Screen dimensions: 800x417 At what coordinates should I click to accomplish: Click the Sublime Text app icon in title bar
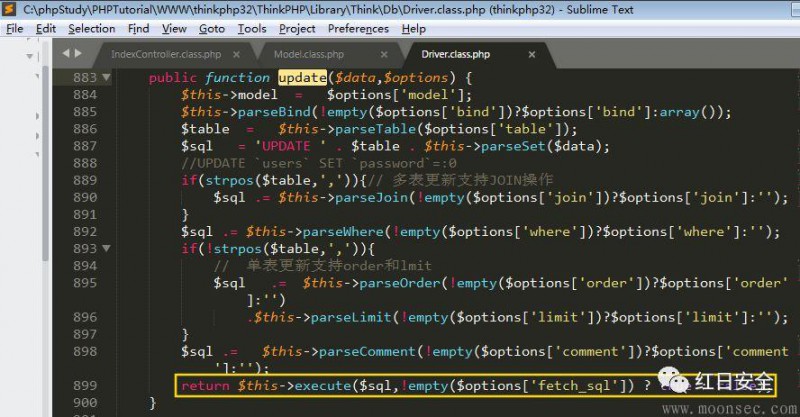click(x=9, y=9)
